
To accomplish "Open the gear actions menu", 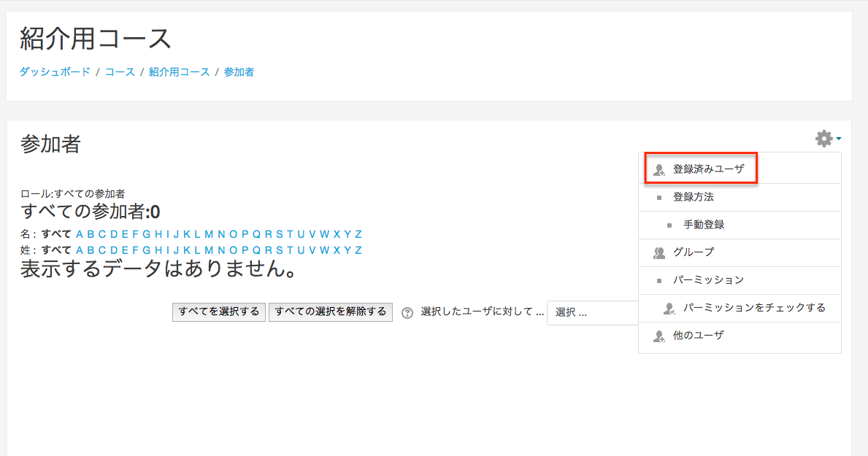I will [824, 139].
